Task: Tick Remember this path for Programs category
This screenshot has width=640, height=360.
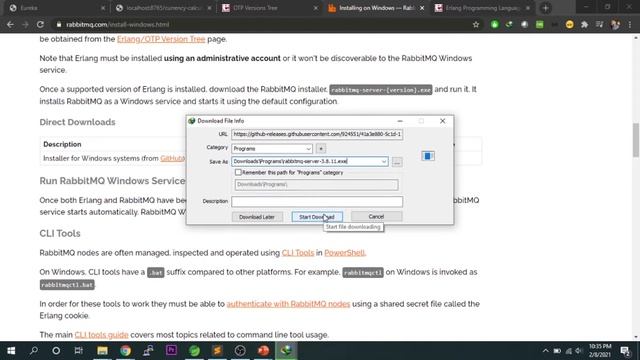Action: (238, 173)
